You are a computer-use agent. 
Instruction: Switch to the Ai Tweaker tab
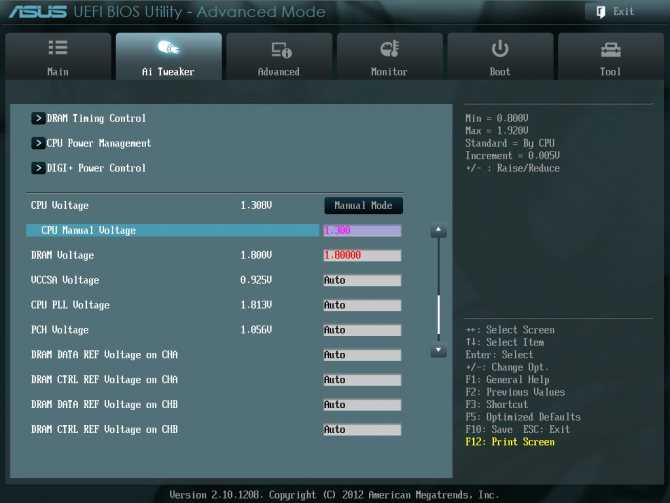(x=168, y=56)
